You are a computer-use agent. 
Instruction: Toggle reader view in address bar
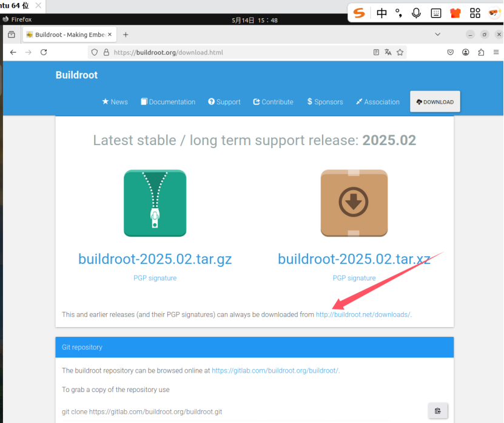click(376, 52)
